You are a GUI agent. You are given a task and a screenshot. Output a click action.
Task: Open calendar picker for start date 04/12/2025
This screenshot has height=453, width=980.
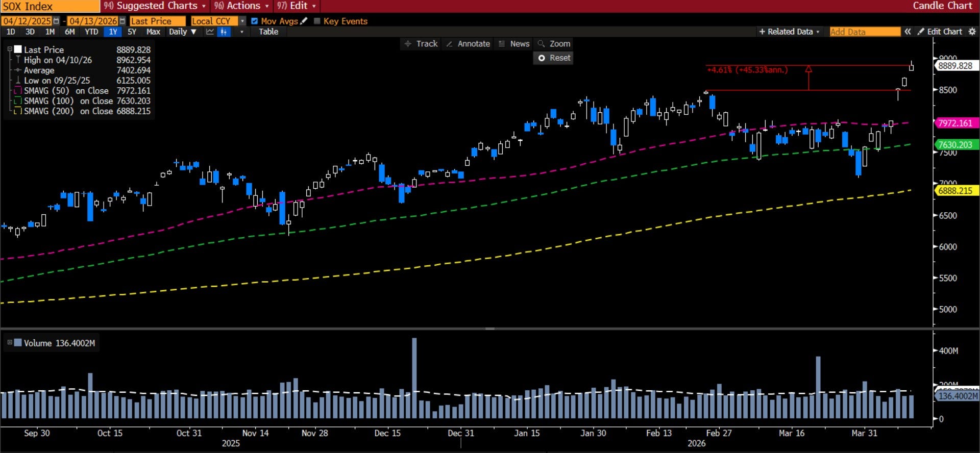[x=56, y=21]
